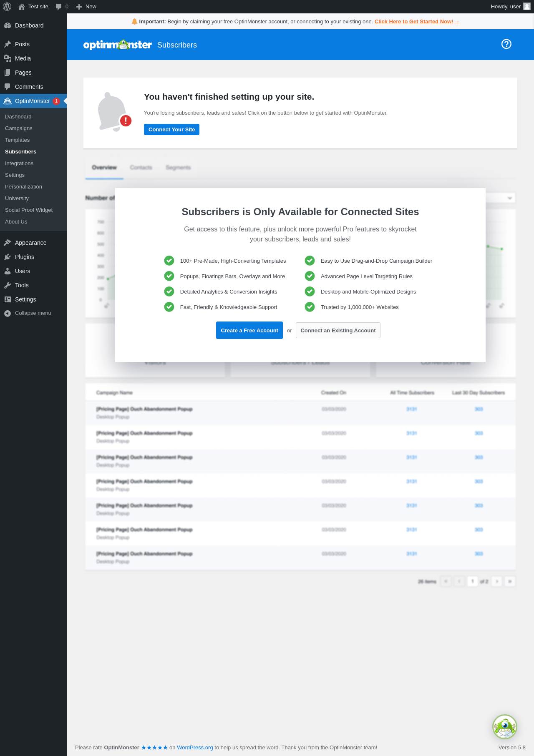The height and width of the screenshot is (756, 534).
Task: Click the WordPress logo in admin bar
Action: tap(7, 7)
